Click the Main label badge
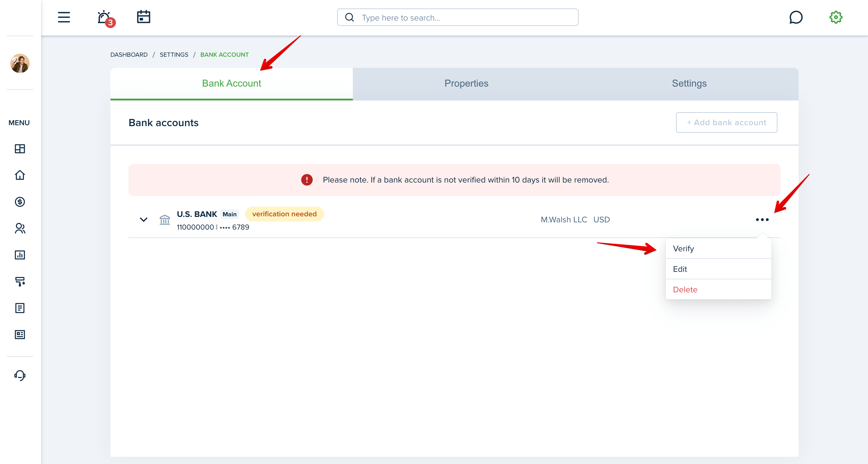Viewport: 868px width, 464px height. [229, 214]
